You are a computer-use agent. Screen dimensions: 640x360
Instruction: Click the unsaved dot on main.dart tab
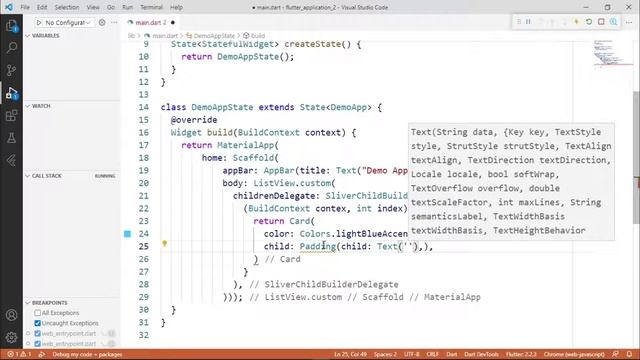pyautogui.click(x=173, y=22)
